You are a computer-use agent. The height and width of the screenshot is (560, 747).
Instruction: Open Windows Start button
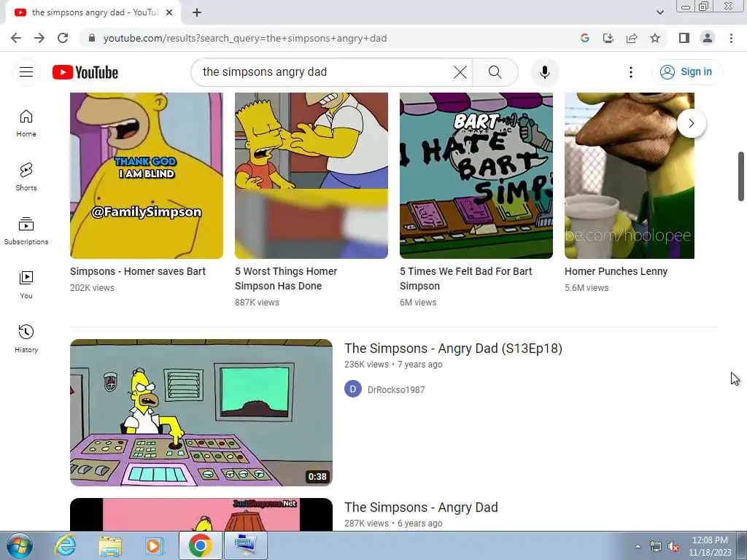18,545
